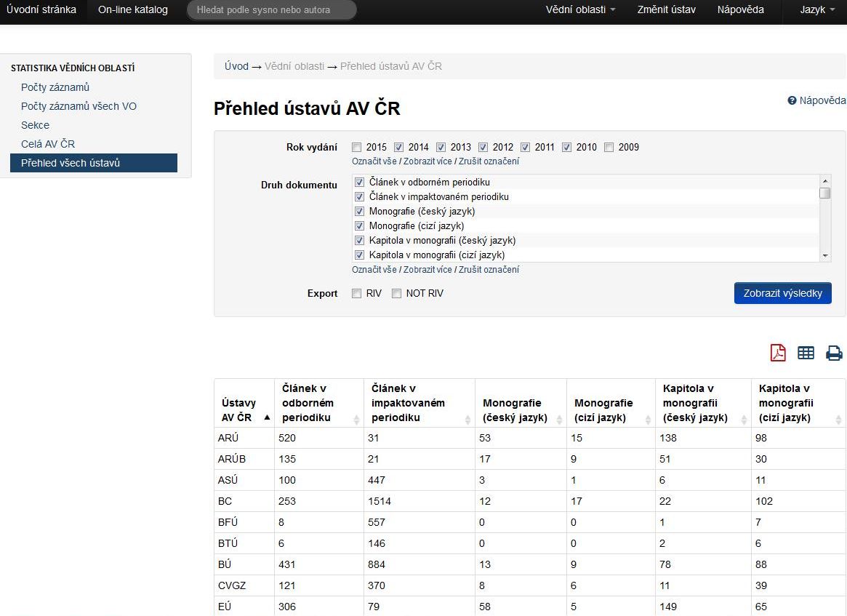Uncheck the 2012 year checkbox
This screenshot has height=616, width=847.
pyautogui.click(x=483, y=147)
